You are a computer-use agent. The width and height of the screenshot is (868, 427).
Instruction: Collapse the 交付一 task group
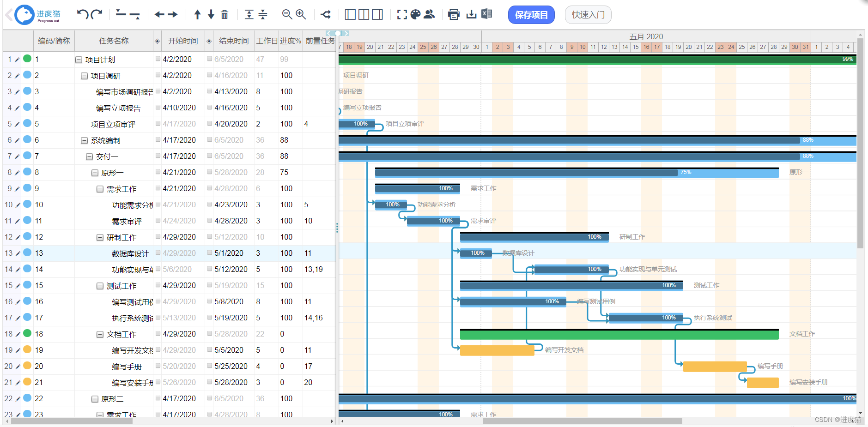pos(89,157)
